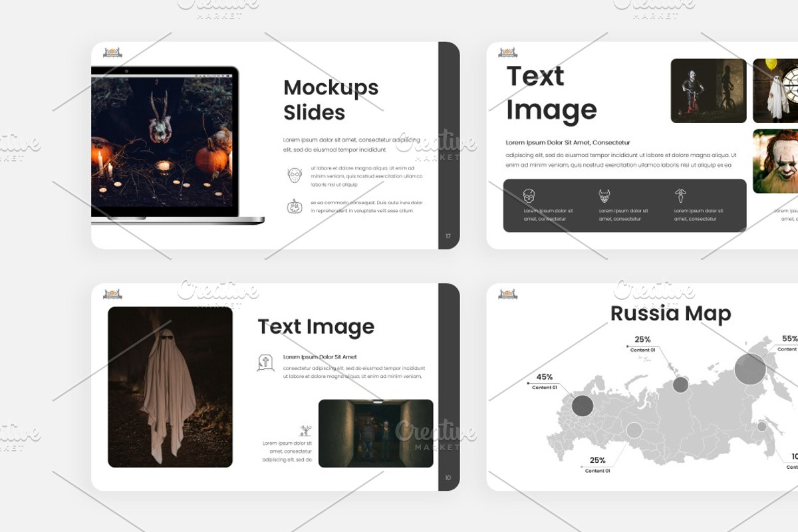Viewport: 798px width, 532px height.
Task: Select the light map circle above the lower 25%
Action: coord(634,430)
